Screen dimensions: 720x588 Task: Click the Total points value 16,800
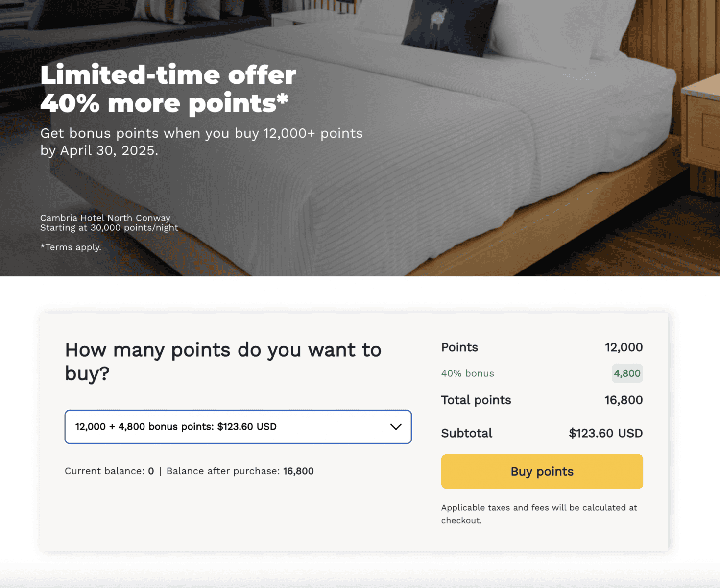[x=624, y=400]
